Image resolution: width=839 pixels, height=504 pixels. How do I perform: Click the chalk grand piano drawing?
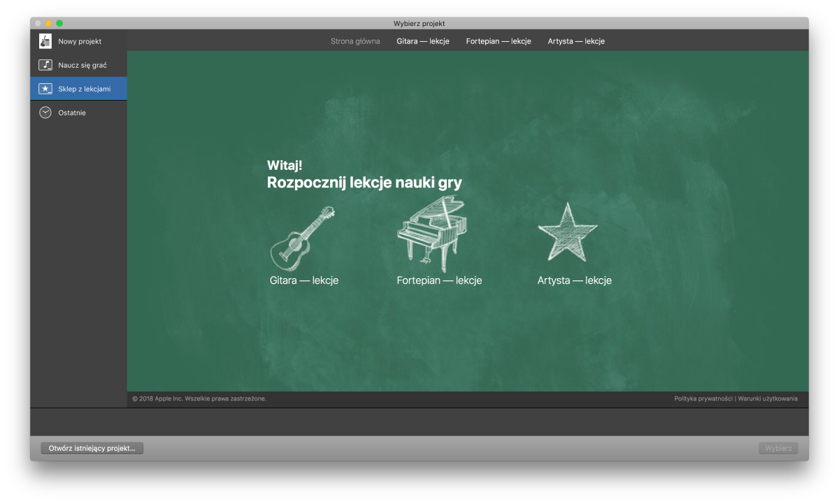click(x=431, y=233)
